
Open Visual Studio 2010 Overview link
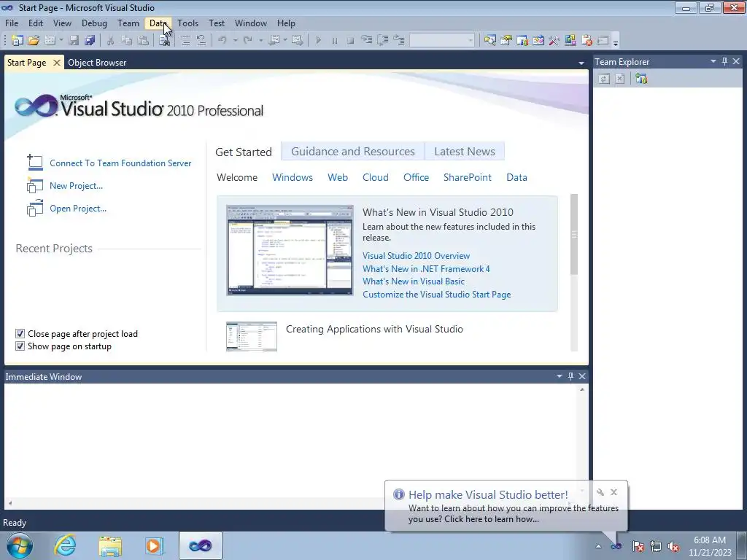tap(416, 256)
